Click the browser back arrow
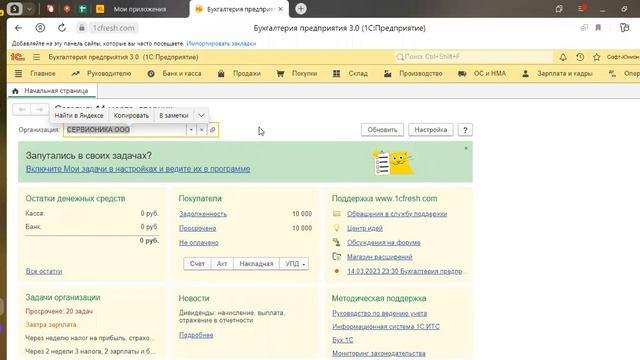Screen dimensions: 640x360 pyautogui.click(x=18, y=28)
